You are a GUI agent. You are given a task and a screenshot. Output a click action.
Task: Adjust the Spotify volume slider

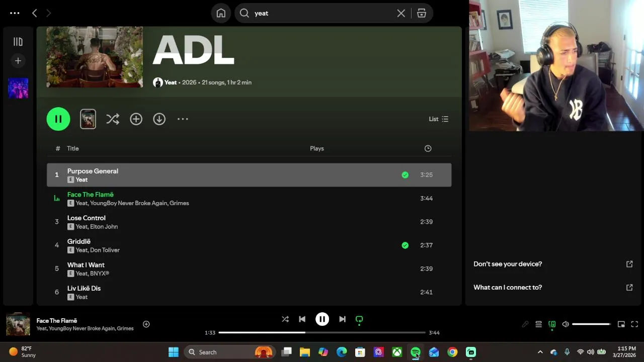(x=591, y=324)
